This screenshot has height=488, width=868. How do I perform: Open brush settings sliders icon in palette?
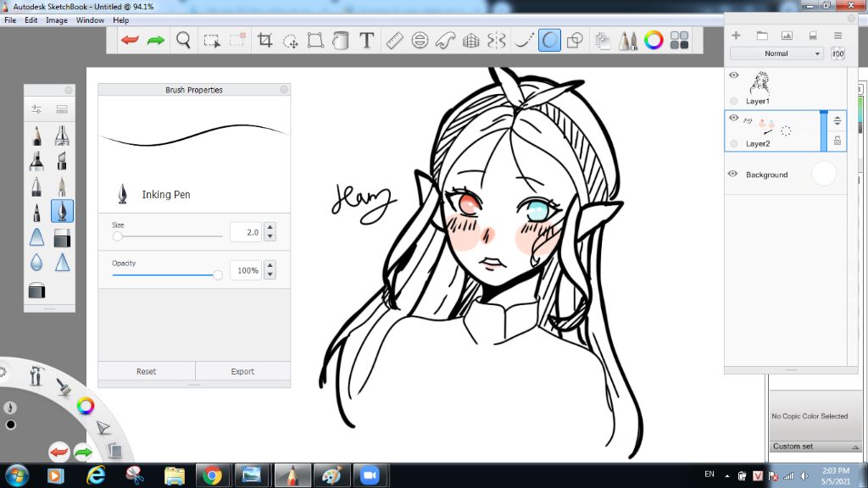(36, 109)
